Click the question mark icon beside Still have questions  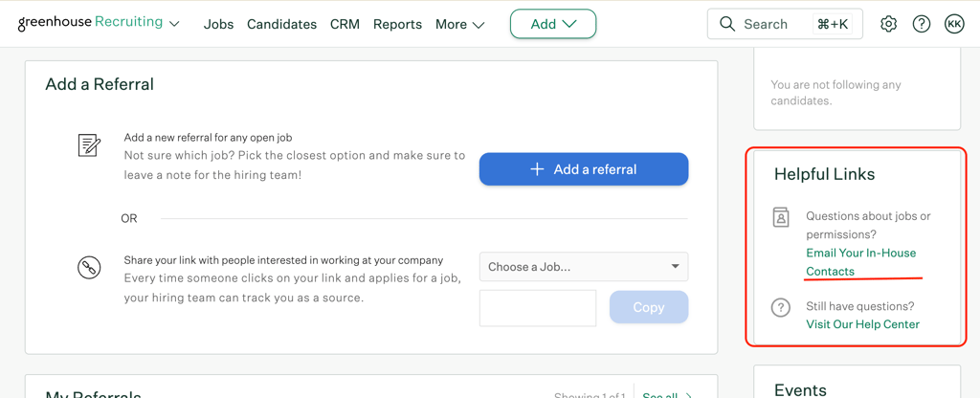(781, 307)
